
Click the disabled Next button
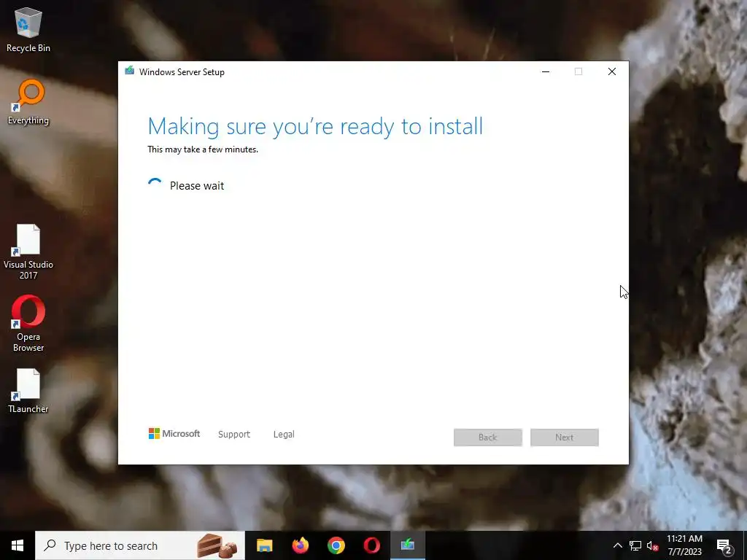tap(565, 437)
